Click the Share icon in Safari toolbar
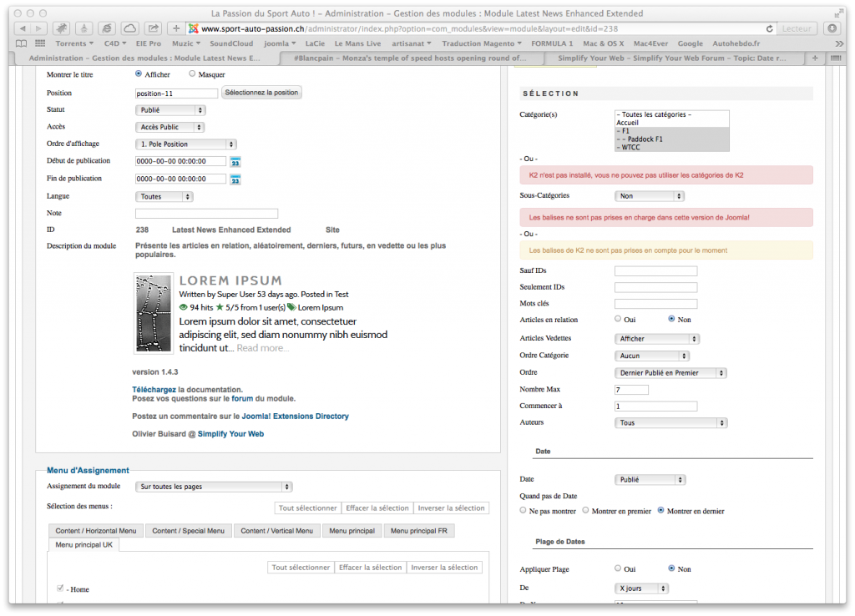Viewport: 855px width, 616px height. pos(153,28)
